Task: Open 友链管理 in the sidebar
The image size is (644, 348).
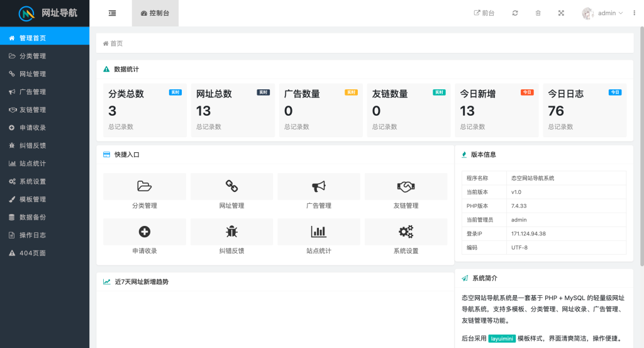Action: coord(45,109)
